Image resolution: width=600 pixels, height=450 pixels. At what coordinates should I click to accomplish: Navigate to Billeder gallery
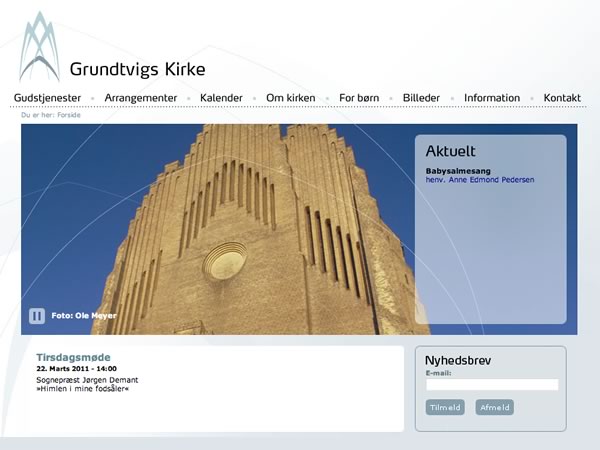[x=421, y=98]
